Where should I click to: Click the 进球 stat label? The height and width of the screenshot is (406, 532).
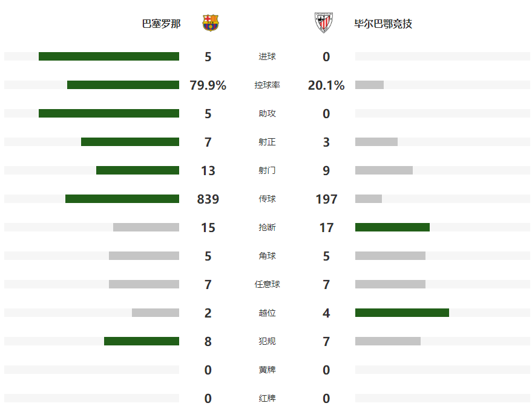point(267,56)
